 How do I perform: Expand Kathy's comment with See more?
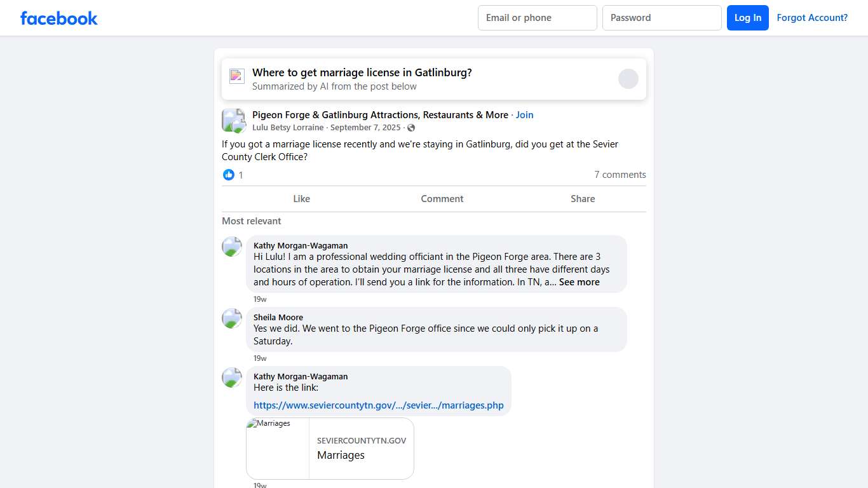coord(579,282)
